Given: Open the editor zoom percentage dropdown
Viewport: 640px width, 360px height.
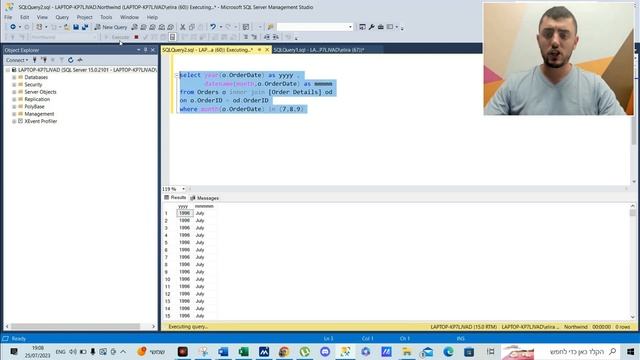Looking at the screenshot, I should click(x=183, y=189).
